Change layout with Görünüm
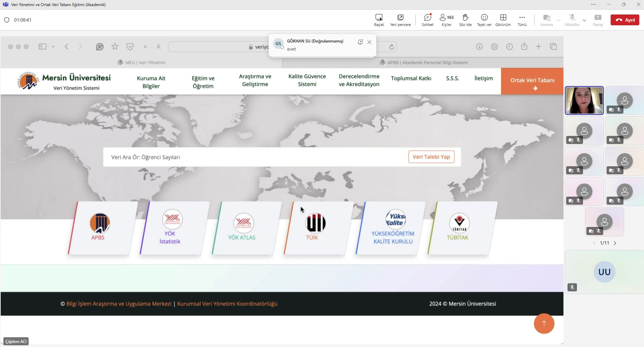This screenshot has width=644, height=347. (x=503, y=20)
